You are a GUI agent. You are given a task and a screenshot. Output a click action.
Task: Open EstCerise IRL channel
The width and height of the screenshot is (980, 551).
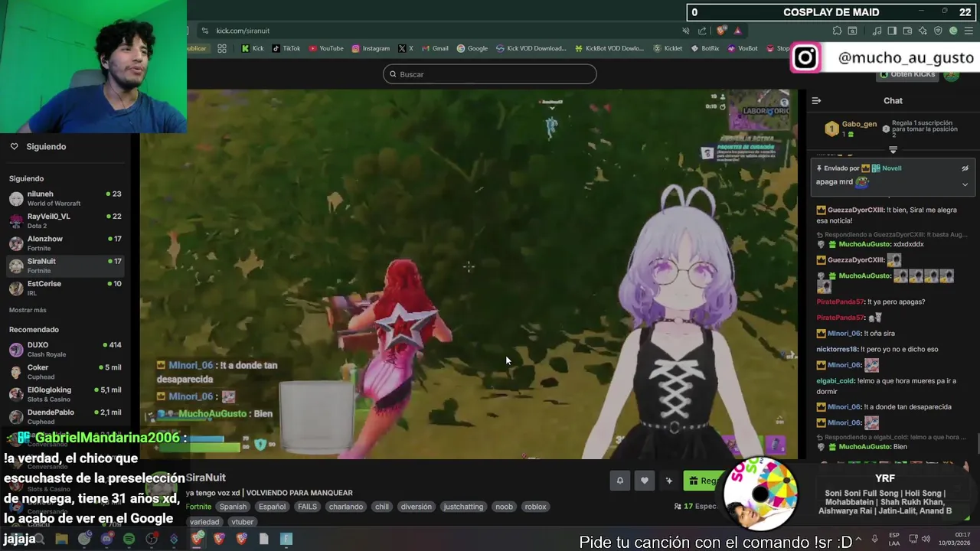pos(65,288)
